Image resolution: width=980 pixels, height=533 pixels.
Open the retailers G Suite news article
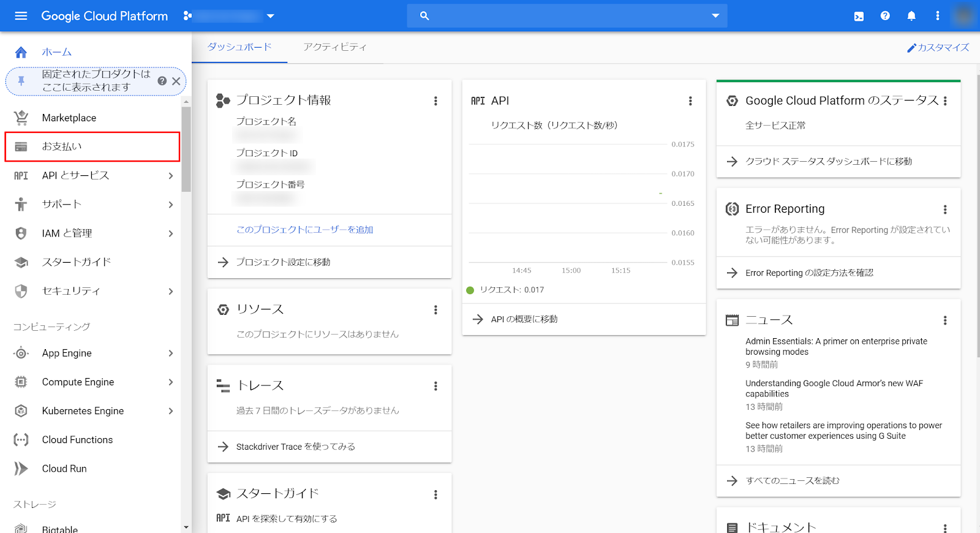843,431
